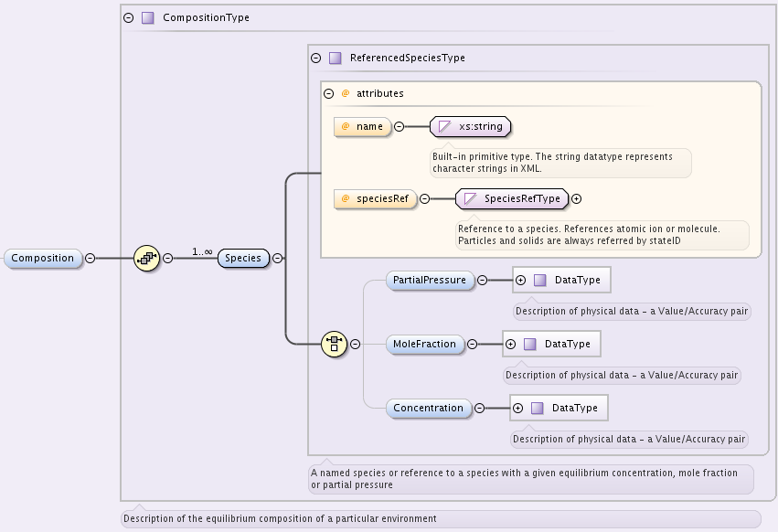The image size is (778, 532).
Task: Click the 1..∞ cardinality label
Action: [202, 252]
